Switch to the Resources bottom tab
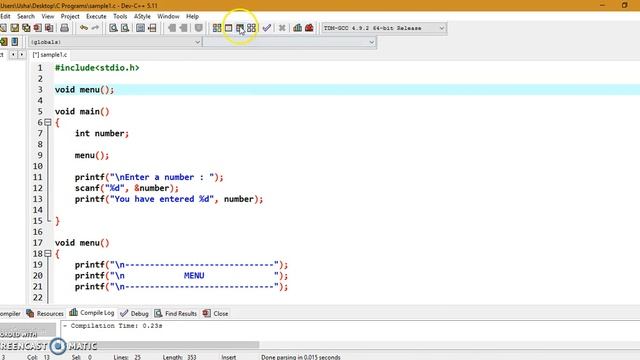This screenshot has width=640, height=360. point(45,313)
